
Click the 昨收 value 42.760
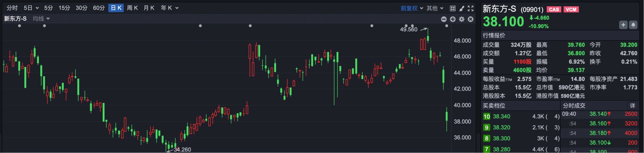tap(629, 53)
